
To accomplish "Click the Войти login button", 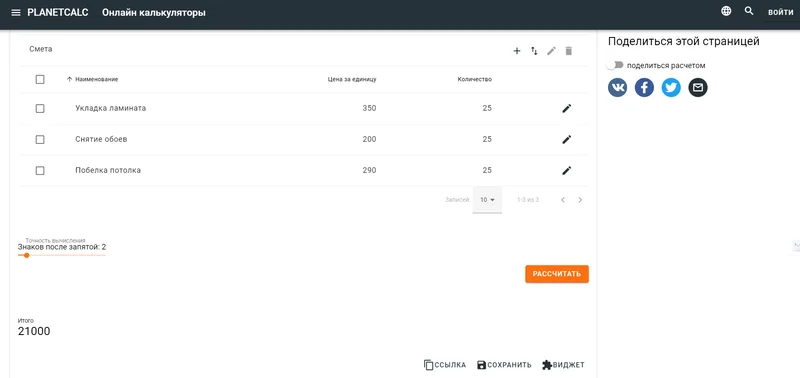I will click(x=781, y=13).
